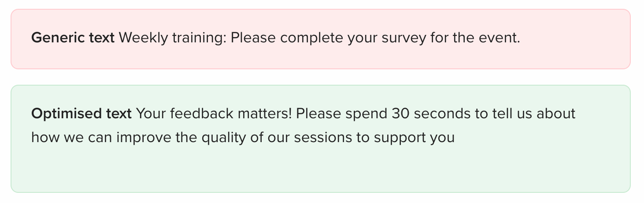Click the words "how we can"
The height and width of the screenshot is (203, 644).
point(72,138)
